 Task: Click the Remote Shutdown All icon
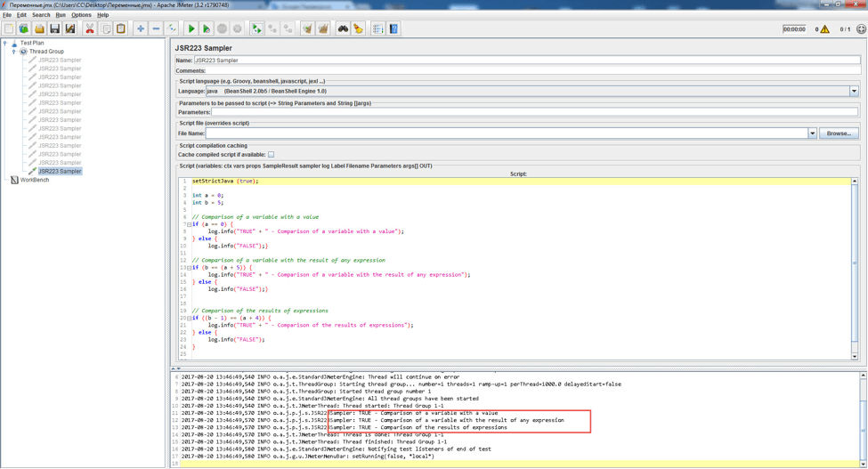(288, 28)
